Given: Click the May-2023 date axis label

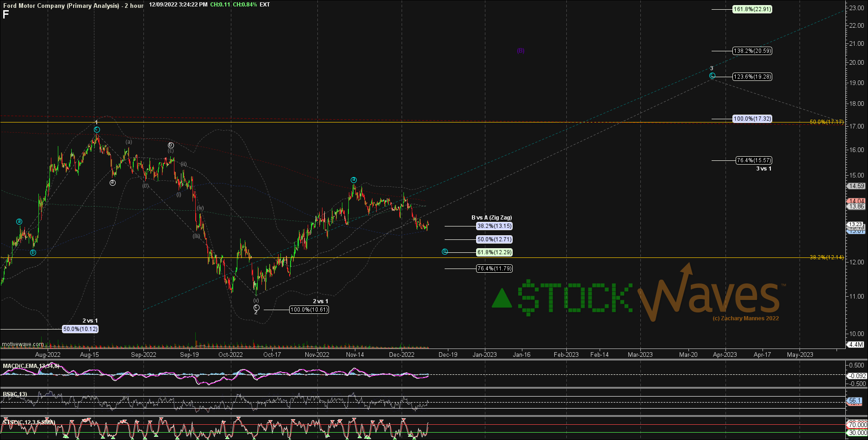Looking at the screenshot, I should pyautogui.click(x=800, y=354).
